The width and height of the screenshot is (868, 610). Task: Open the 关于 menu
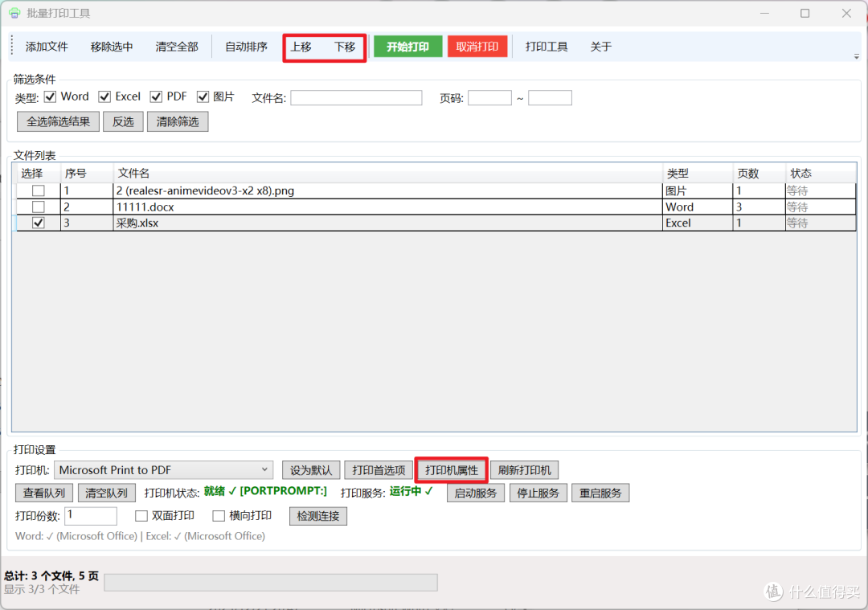click(600, 47)
